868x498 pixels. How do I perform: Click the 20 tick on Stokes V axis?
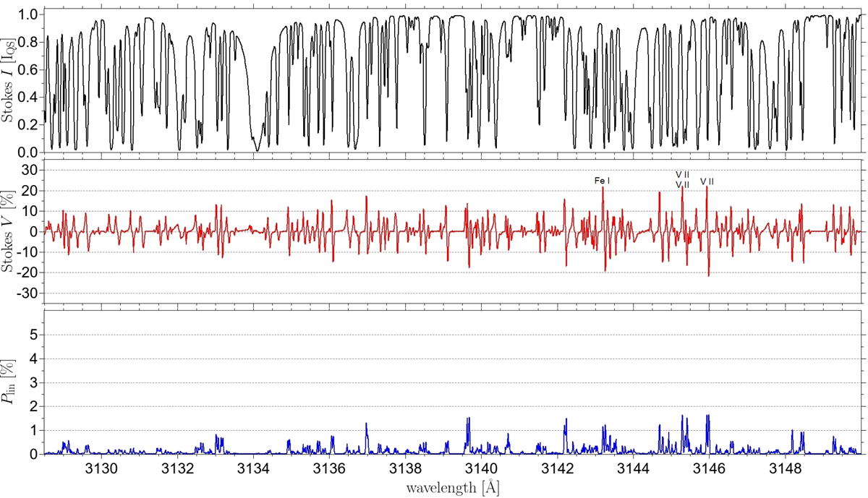click(33, 191)
